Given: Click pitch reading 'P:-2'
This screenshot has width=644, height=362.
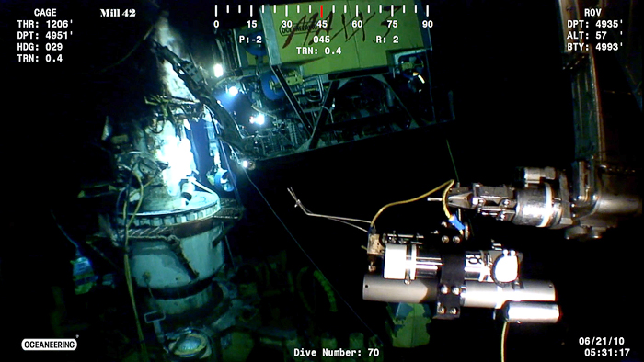Looking at the screenshot, I should click(250, 40).
